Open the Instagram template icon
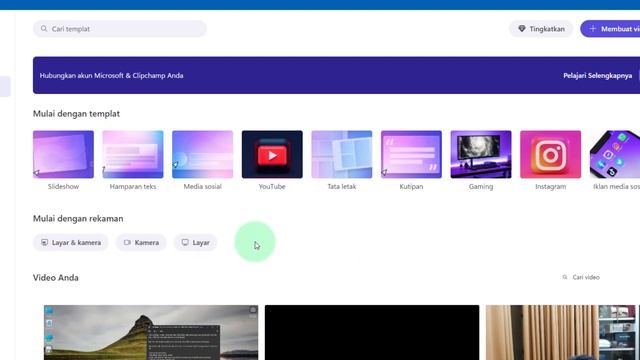 point(551,154)
